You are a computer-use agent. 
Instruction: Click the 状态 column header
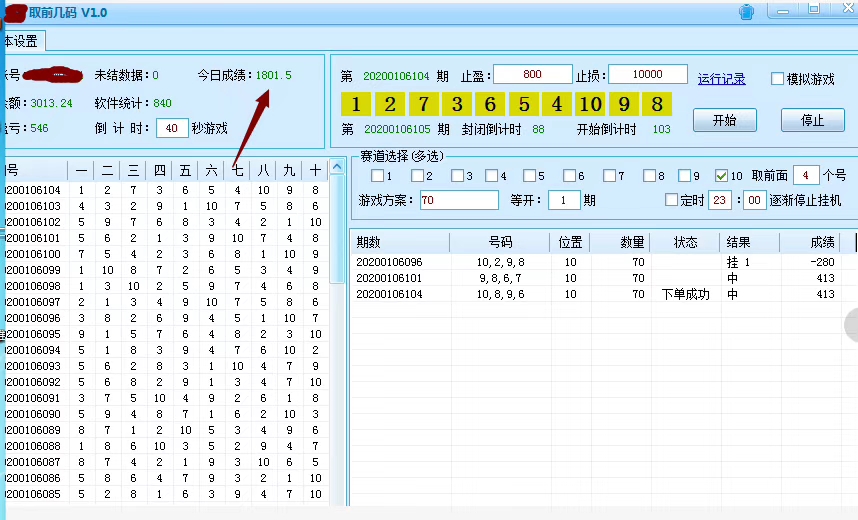point(685,242)
